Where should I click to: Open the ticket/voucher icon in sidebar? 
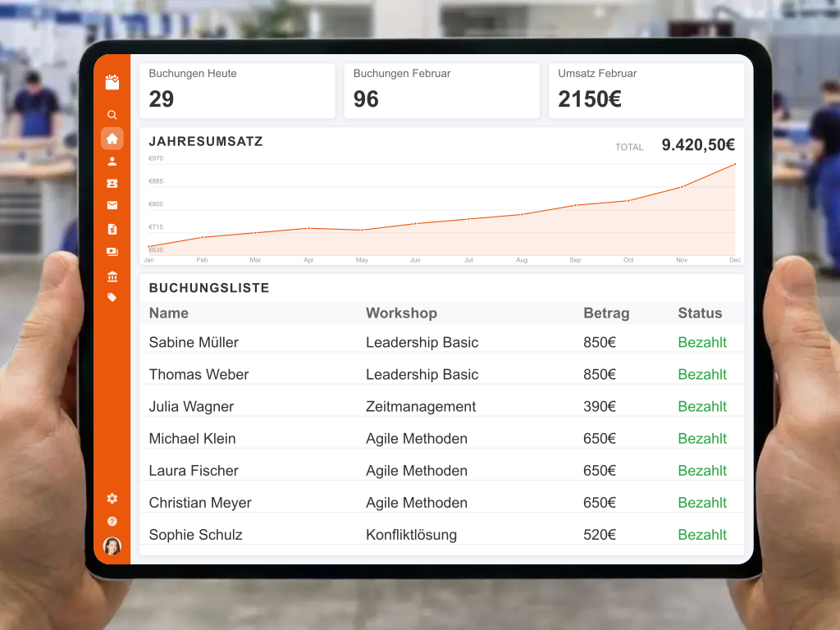[112, 184]
